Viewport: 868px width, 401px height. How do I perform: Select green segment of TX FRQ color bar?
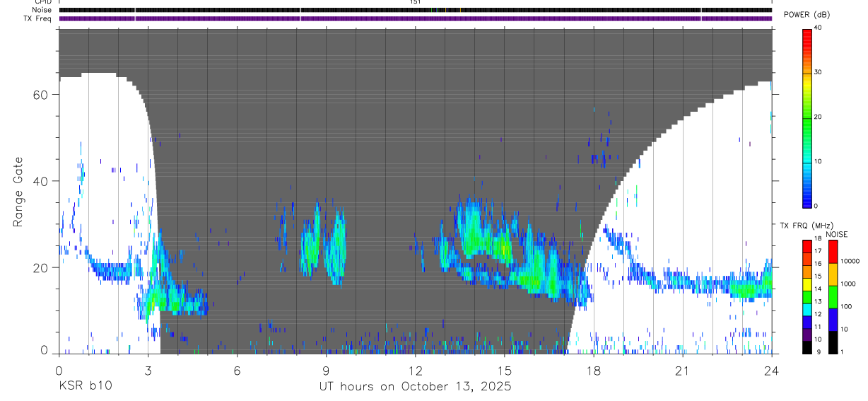(807, 297)
